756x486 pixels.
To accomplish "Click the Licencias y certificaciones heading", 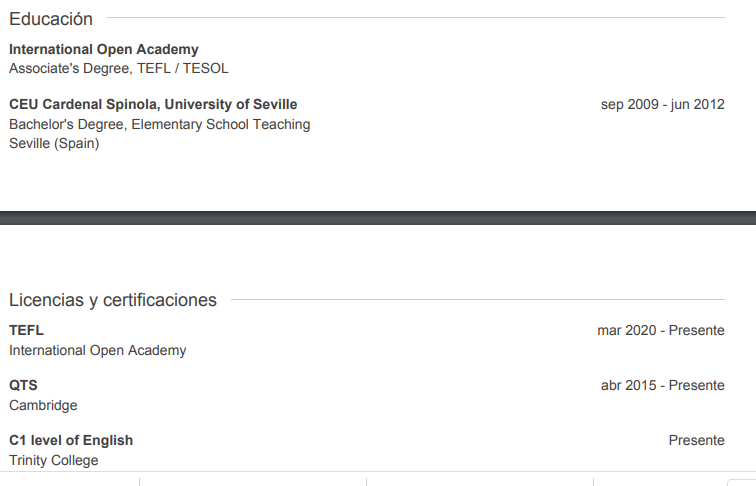I will (x=113, y=300).
